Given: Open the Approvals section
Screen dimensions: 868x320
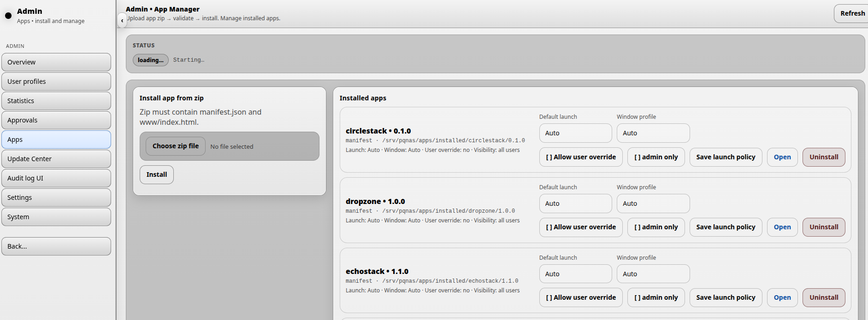Looking at the screenshot, I should (56, 120).
